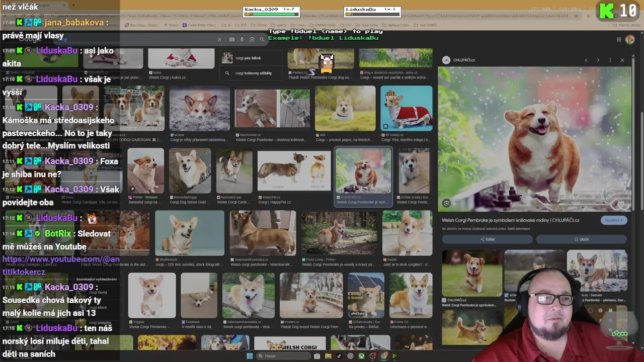Show next image in the preview panel
Viewport: 644px width, 362px height.
point(598,60)
